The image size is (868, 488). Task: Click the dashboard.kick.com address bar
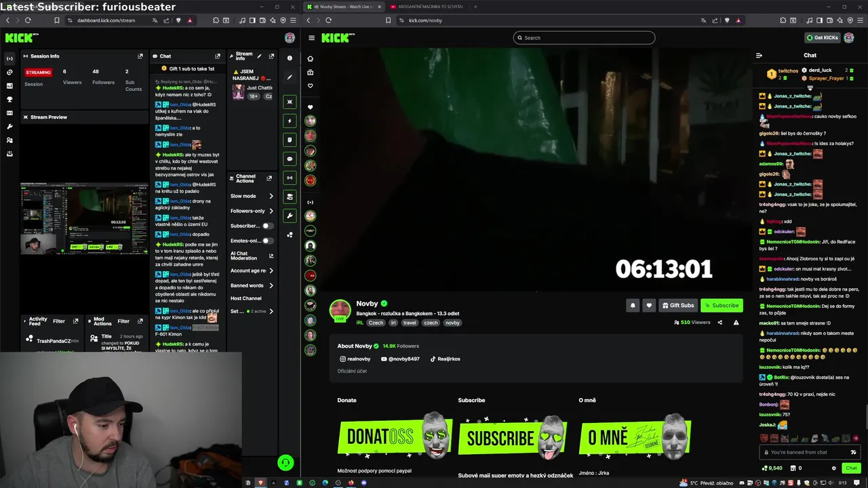pyautogui.click(x=106, y=20)
